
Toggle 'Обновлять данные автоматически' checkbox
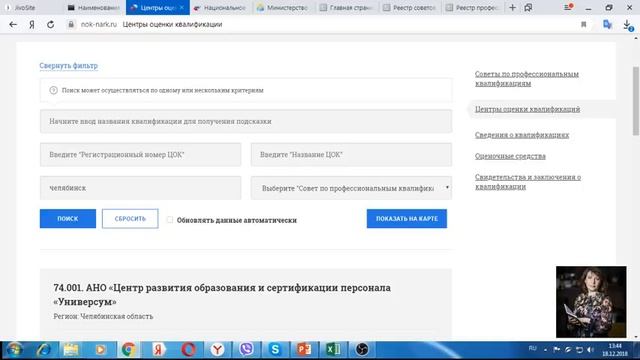click(x=170, y=220)
